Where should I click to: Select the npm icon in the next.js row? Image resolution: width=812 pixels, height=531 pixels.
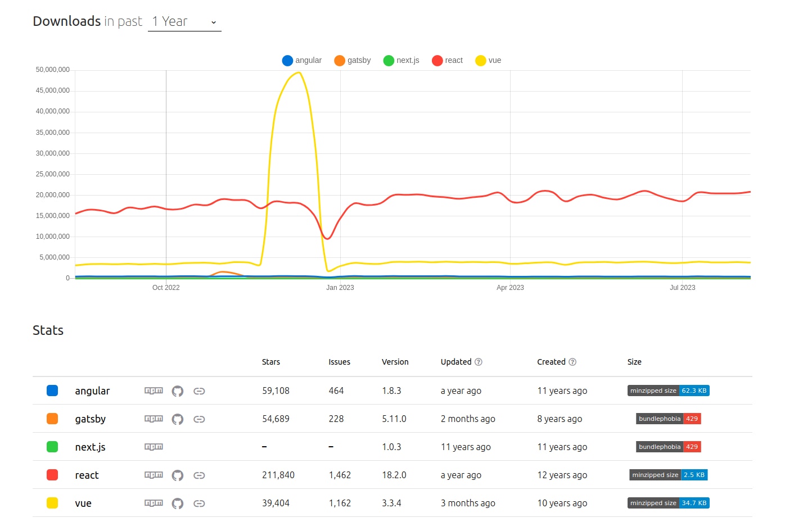click(153, 447)
